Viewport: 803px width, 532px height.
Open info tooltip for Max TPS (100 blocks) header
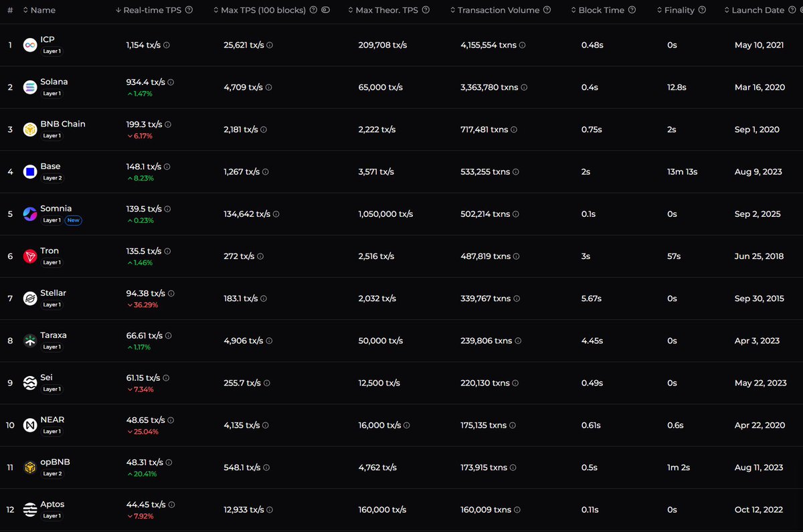tap(313, 10)
